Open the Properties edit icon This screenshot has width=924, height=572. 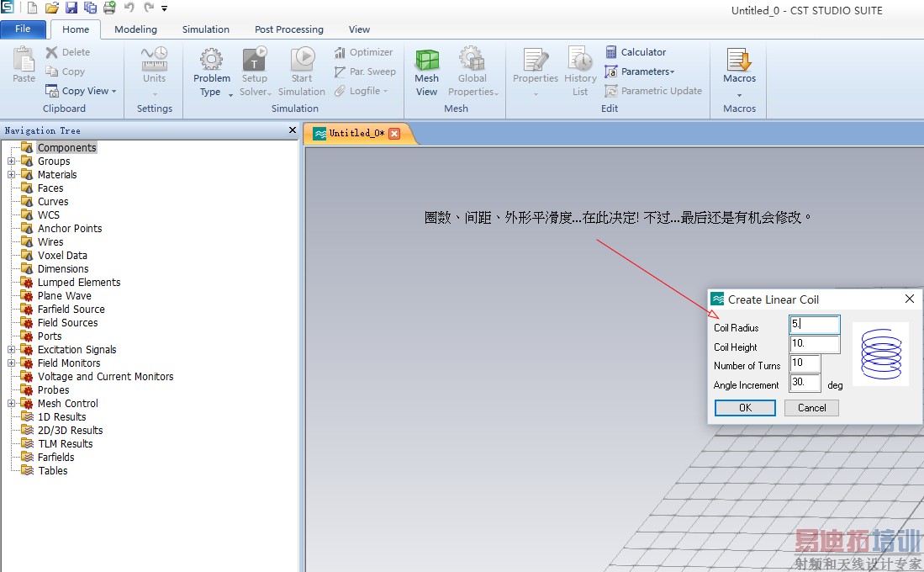coord(536,60)
